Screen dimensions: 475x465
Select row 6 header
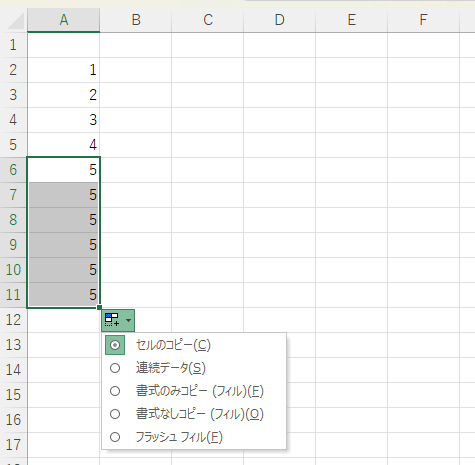click(x=13, y=170)
